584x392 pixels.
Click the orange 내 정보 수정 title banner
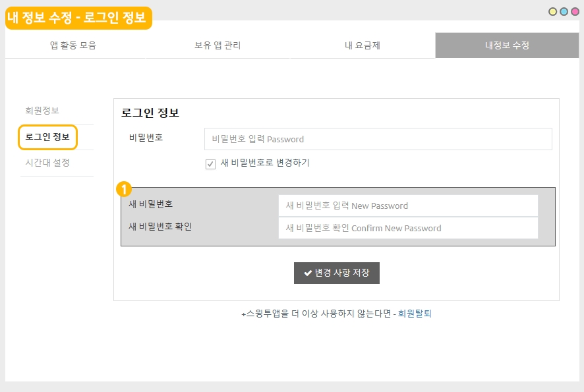tap(78, 18)
